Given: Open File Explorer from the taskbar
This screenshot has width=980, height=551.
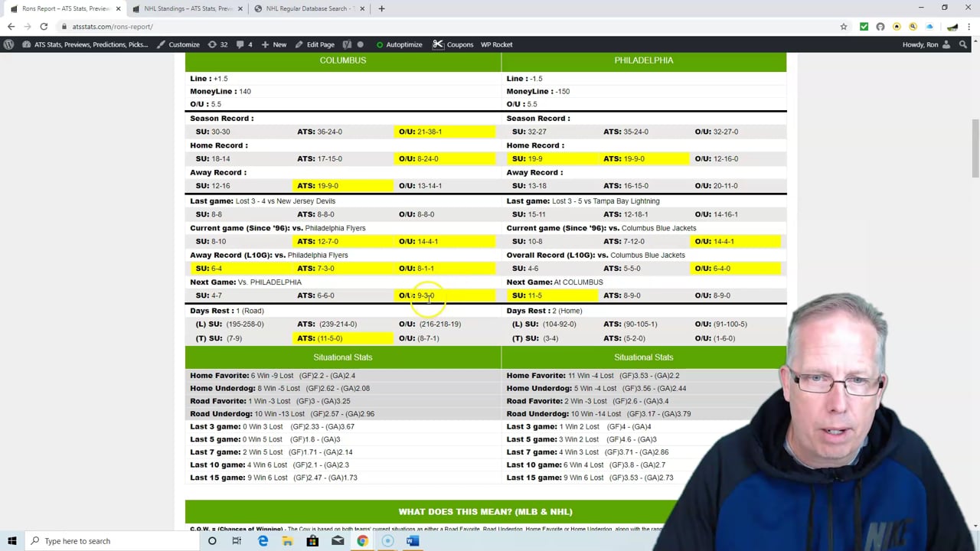Looking at the screenshot, I should [287, 541].
